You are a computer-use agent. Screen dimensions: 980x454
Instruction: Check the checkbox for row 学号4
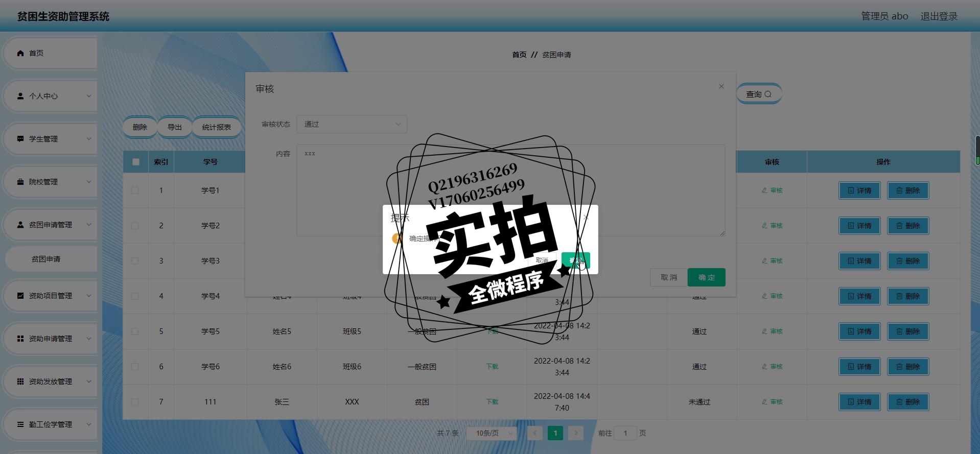(135, 296)
